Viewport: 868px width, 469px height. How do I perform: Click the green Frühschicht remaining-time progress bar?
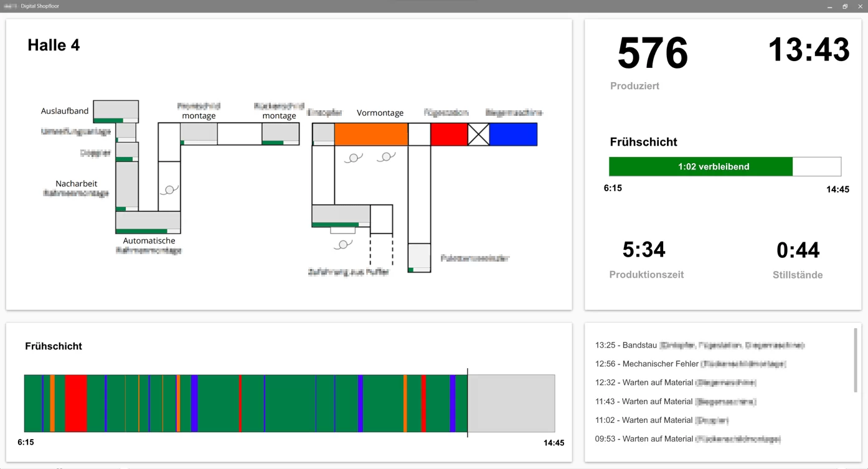(x=701, y=167)
